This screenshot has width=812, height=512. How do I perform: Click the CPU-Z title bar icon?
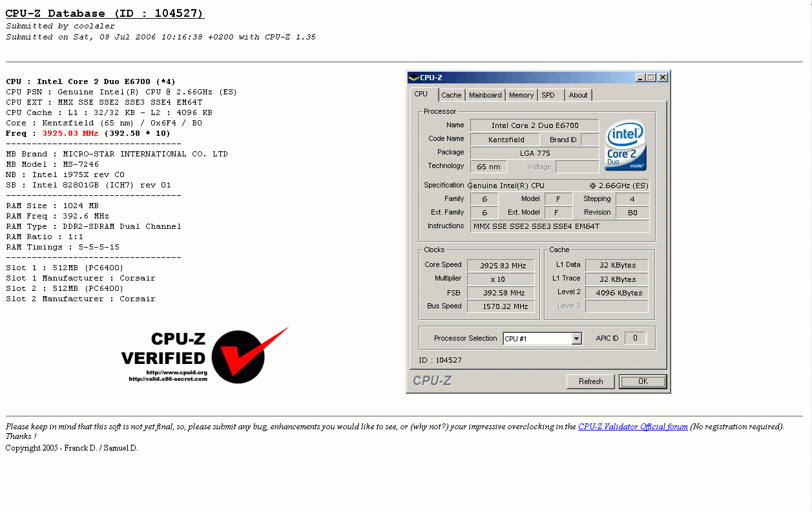pos(413,78)
